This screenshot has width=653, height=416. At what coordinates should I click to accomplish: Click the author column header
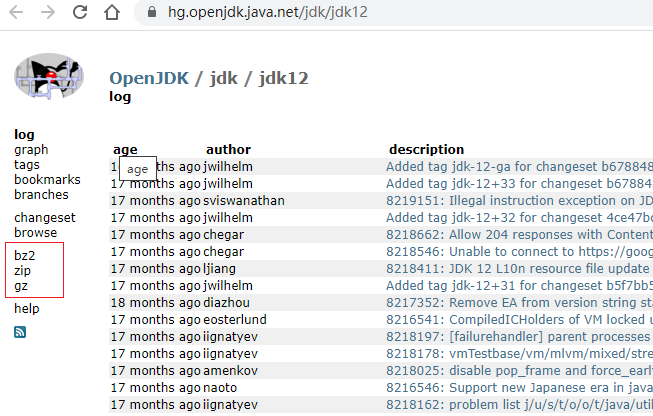click(228, 149)
